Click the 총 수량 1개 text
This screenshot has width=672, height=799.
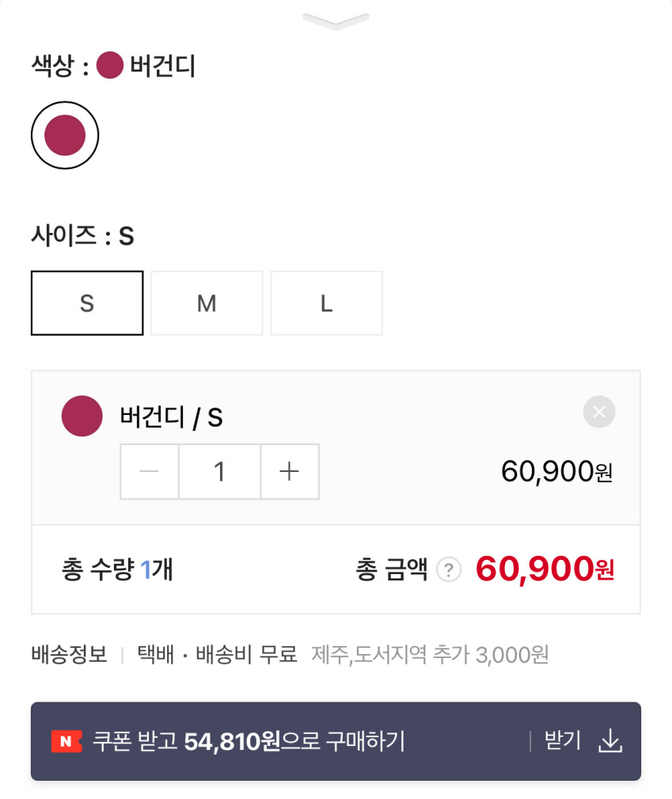click(x=117, y=569)
